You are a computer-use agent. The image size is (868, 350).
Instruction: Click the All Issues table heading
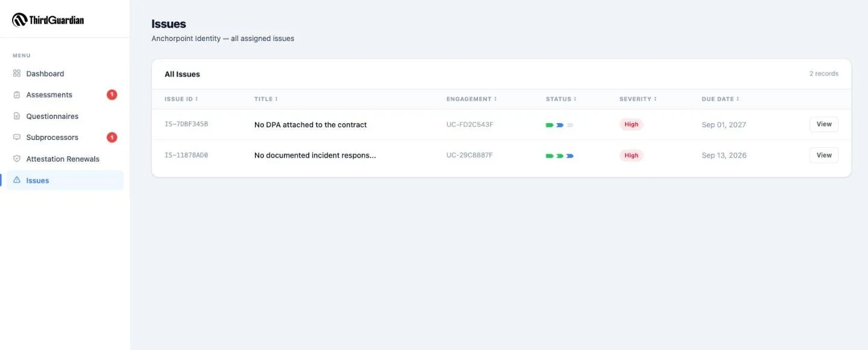click(182, 74)
